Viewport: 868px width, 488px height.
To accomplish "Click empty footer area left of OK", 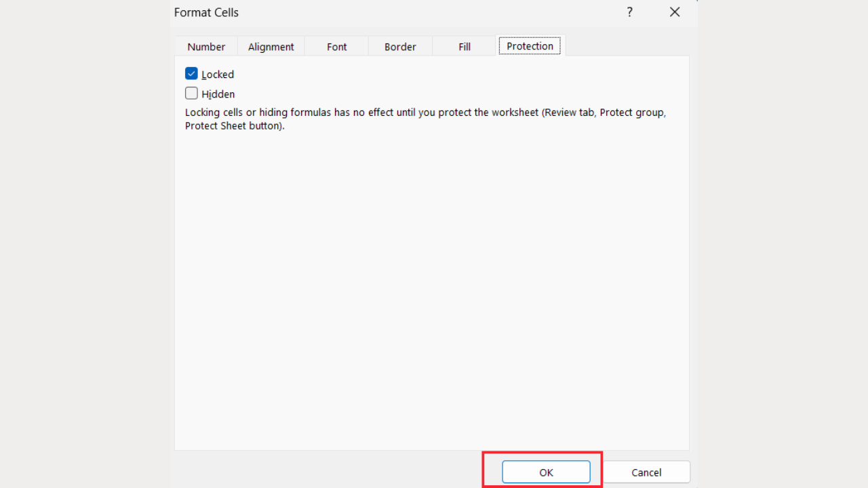I will 325,472.
